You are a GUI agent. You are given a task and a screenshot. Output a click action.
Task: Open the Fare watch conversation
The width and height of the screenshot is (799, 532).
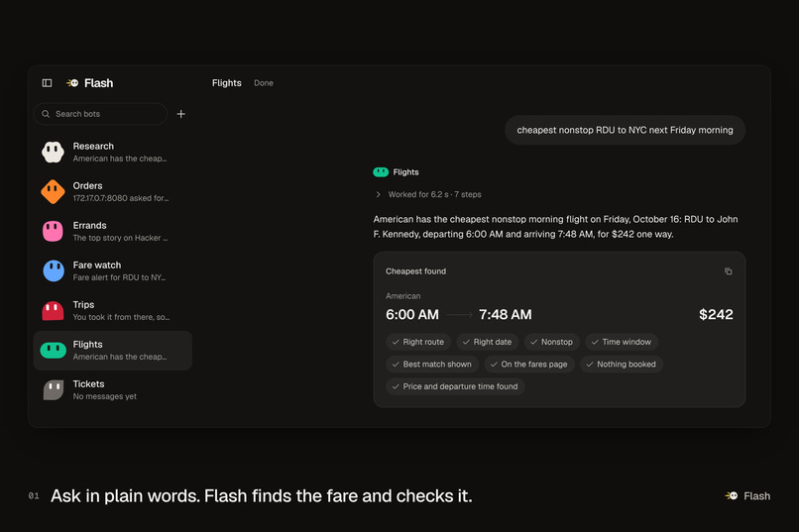coord(113,270)
